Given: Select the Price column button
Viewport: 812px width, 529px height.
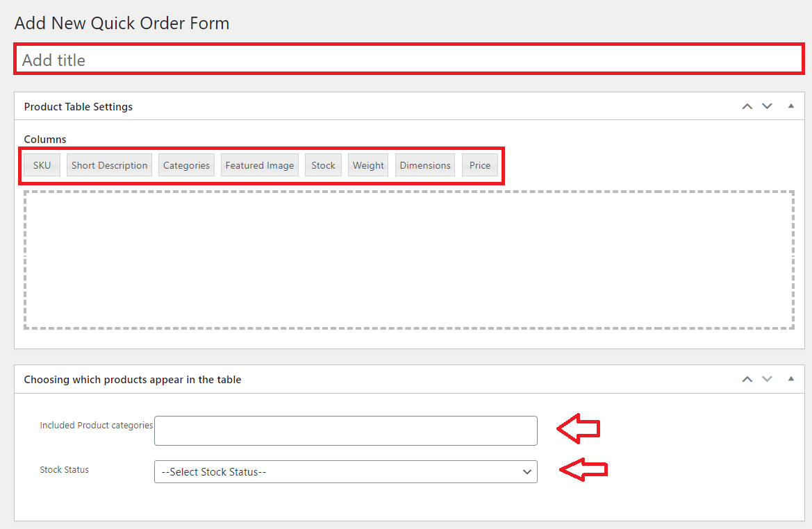Looking at the screenshot, I should [480, 165].
